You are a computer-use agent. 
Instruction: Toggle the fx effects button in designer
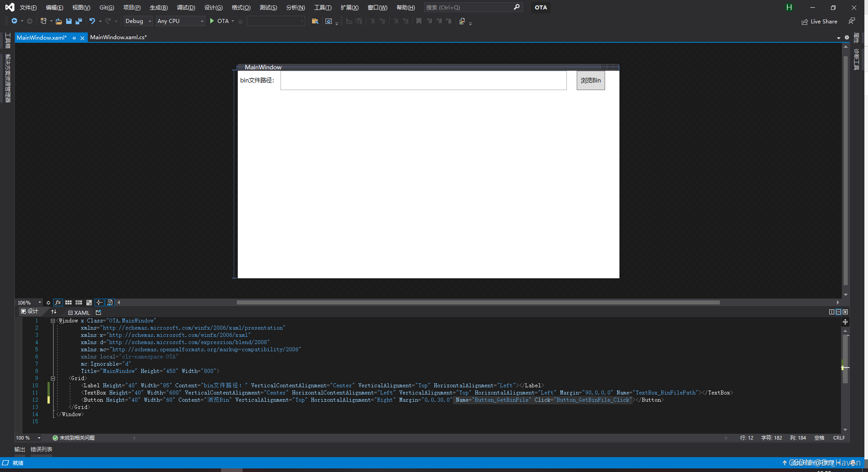(58, 303)
